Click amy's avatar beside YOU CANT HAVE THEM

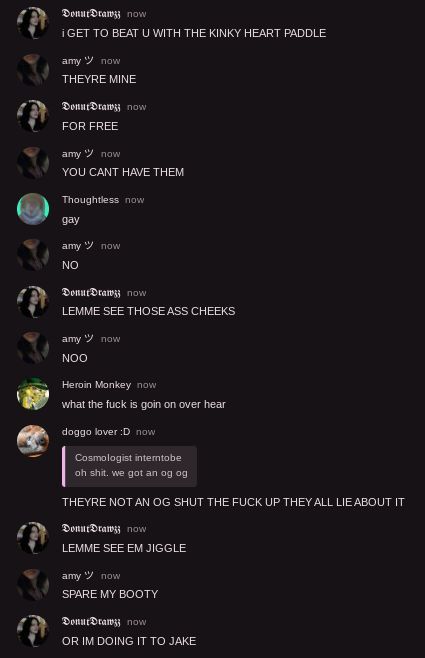(33, 163)
